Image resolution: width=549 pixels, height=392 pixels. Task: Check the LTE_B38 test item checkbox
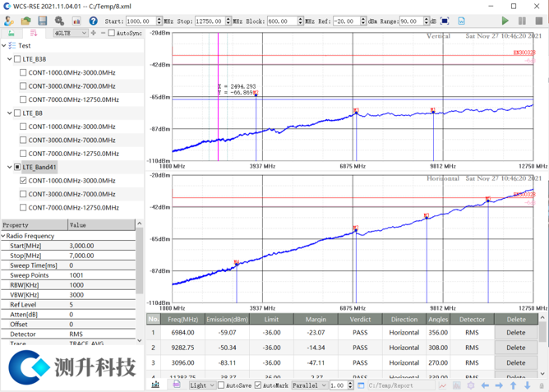[18, 59]
